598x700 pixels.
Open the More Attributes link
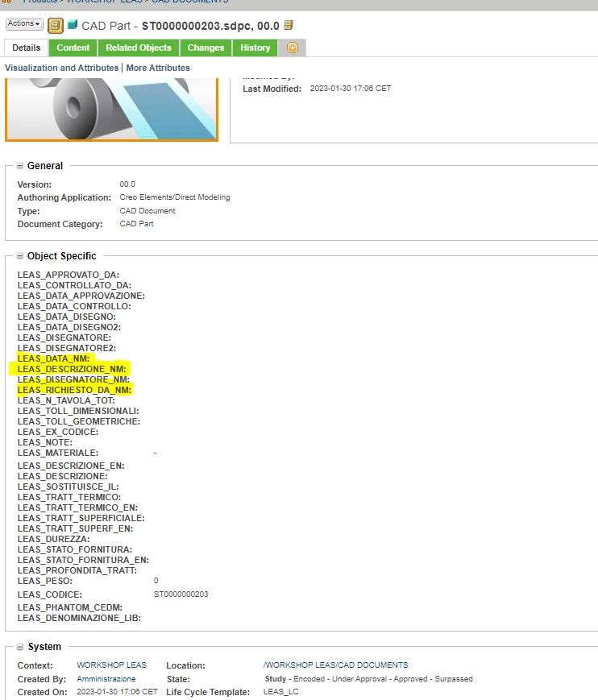(x=158, y=68)
